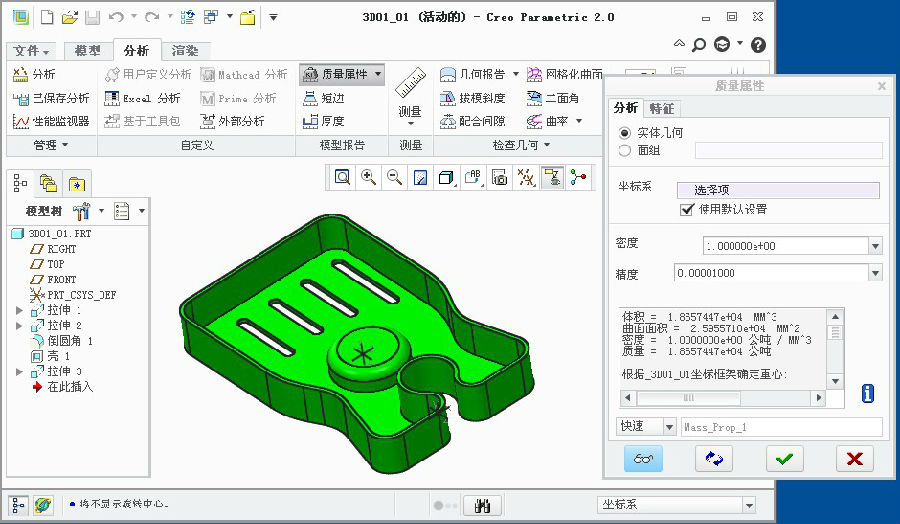Select the 面组 radio button
Screen dimensions: 900x524
tap(626, 151)
